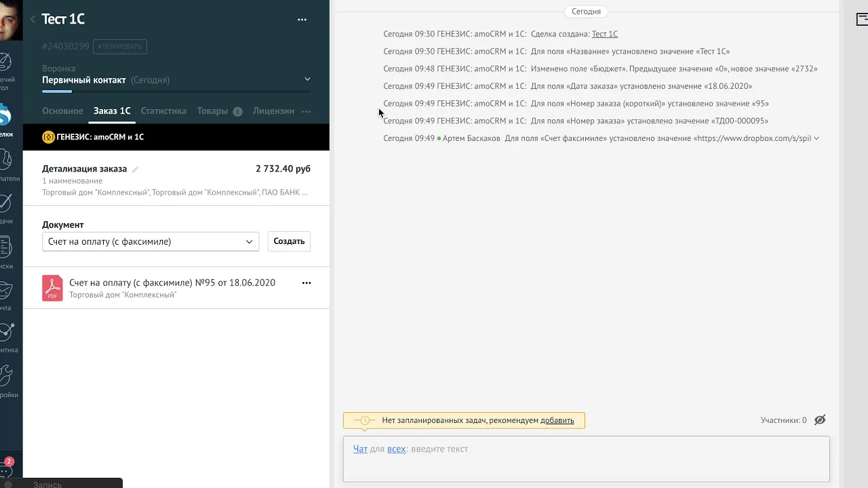
Task: Open the settings wrench icon in the sidebar
Action: (x=5, y=376)
